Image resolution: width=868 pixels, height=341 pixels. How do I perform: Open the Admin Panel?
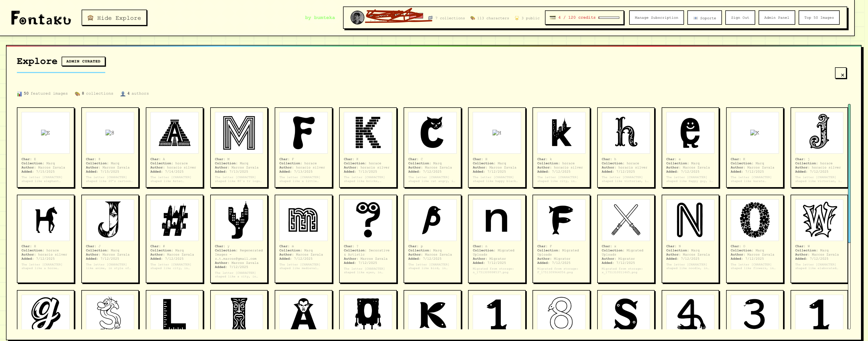click(x=776, y=17)
